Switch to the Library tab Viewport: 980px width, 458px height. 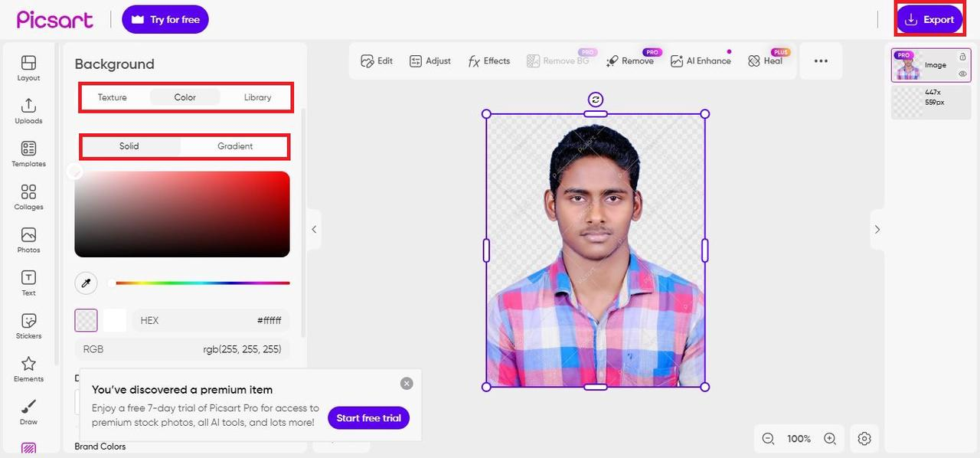(x=258, y=97)
